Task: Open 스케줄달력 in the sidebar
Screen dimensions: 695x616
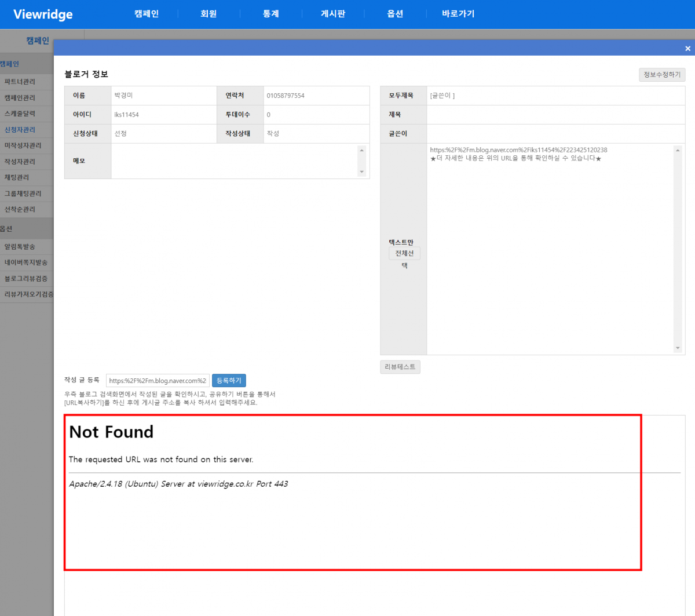Action: coord(20,114)
